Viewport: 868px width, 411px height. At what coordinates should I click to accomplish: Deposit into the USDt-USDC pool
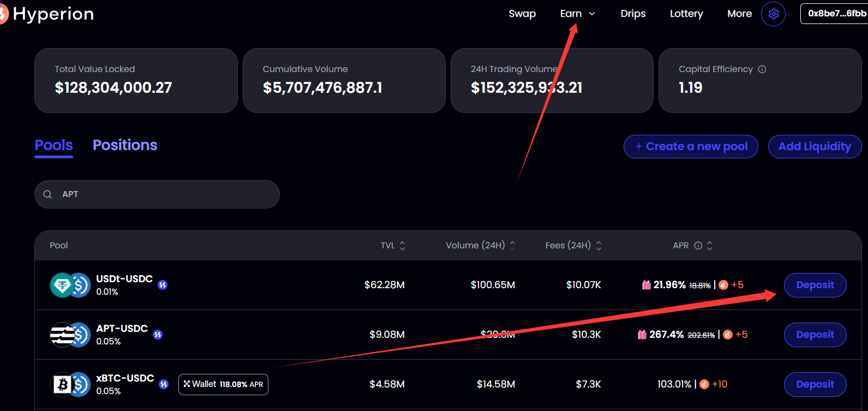[815, 285]
